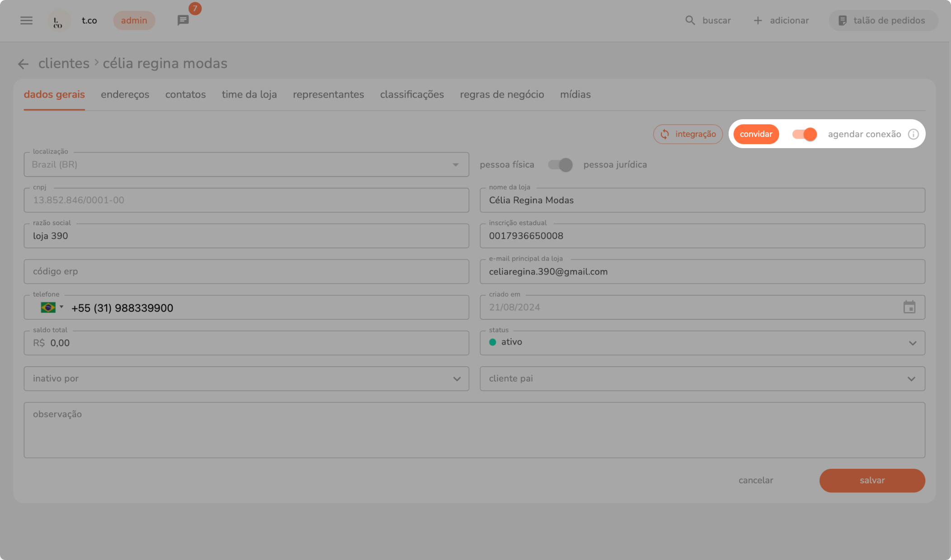Open the messages chat icon

point(183,20)
